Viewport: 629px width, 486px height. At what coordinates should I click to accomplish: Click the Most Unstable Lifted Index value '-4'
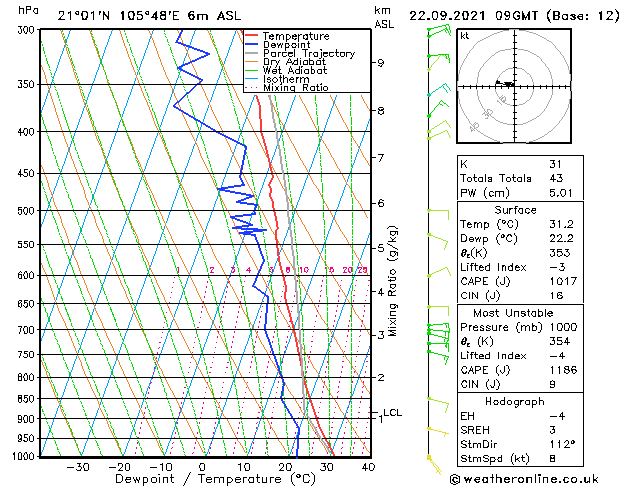(557, 356)
